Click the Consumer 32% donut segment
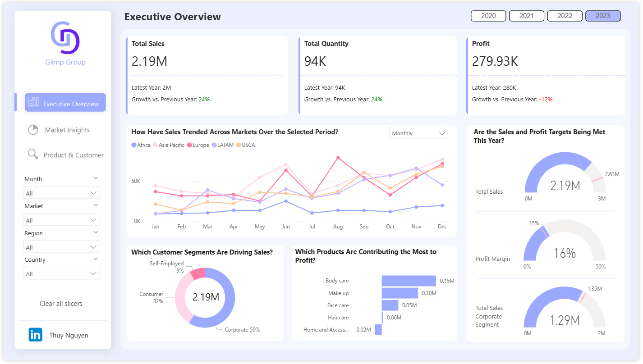 182,301
